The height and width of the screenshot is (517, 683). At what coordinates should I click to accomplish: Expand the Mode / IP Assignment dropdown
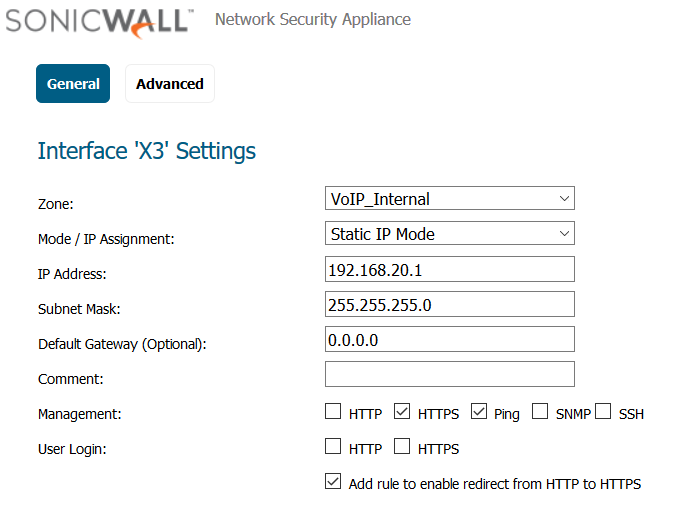(450, 233)
